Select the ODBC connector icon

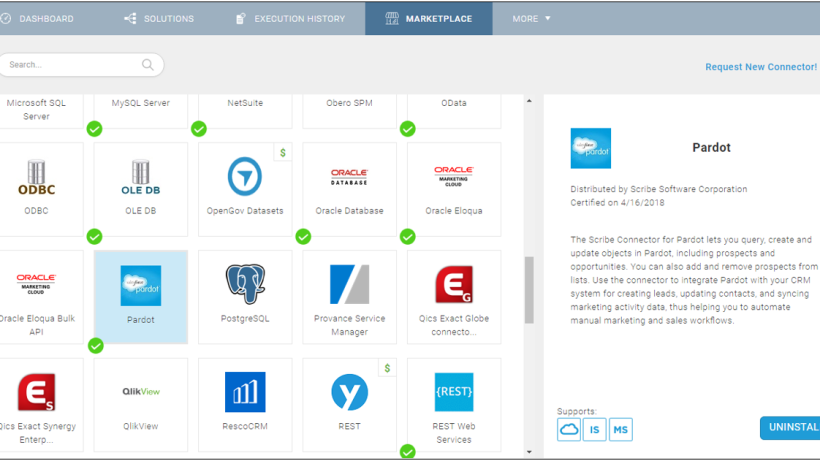point(36,178)
